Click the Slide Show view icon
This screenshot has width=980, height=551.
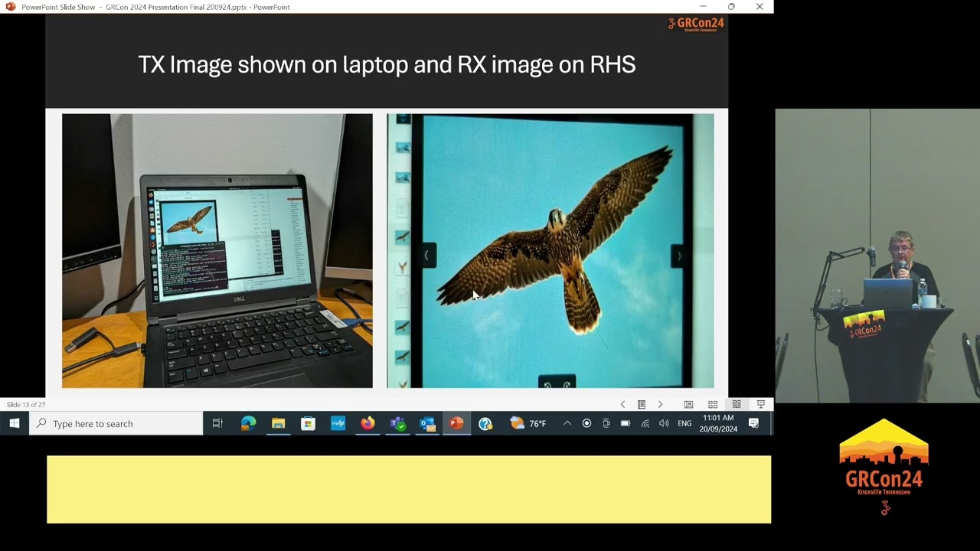pyautogui.click(x=761, y=404)
